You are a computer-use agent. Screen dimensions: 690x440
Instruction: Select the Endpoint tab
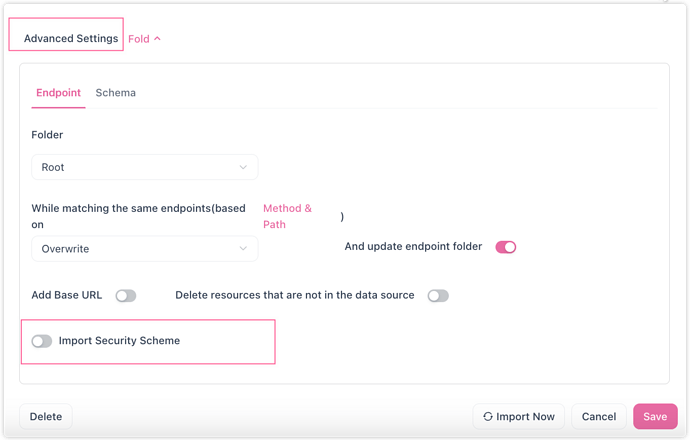(x=59, y=93)
